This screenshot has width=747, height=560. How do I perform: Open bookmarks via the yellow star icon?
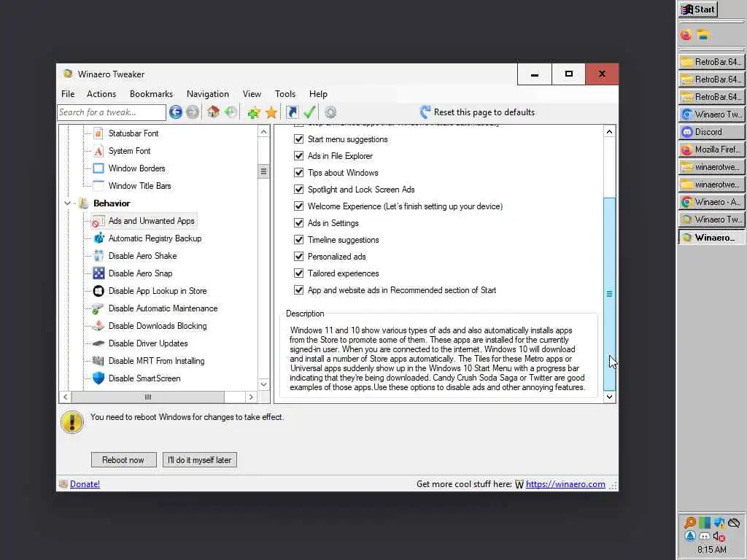click(271, 112)
